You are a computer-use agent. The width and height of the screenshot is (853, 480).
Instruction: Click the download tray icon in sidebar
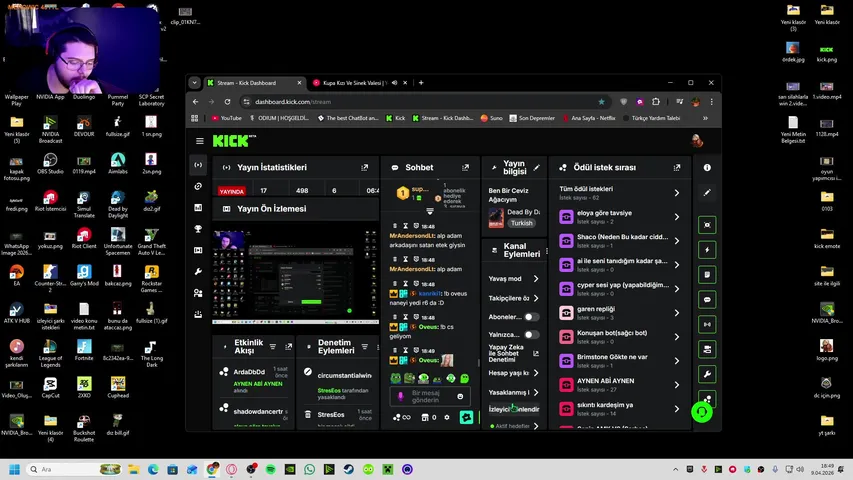coord(198,314)
